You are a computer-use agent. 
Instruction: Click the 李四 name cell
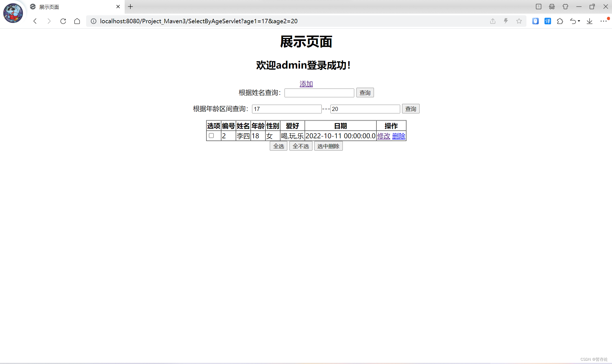(243, 136)
